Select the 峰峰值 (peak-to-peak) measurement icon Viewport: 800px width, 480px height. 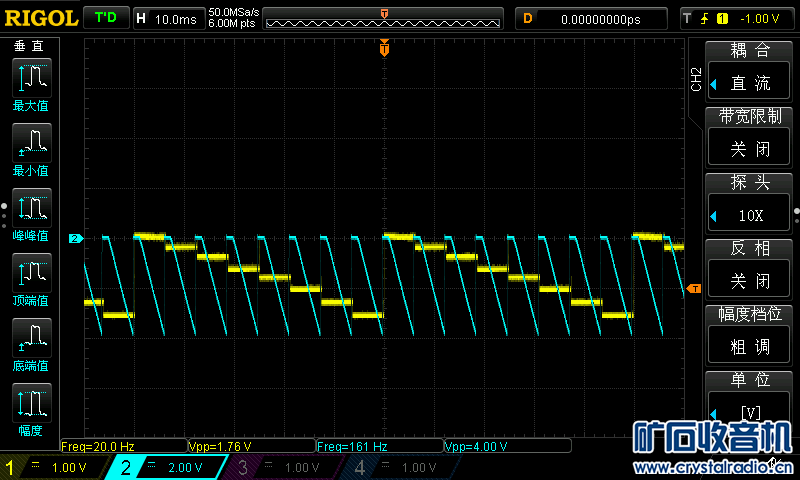(30, 208)
